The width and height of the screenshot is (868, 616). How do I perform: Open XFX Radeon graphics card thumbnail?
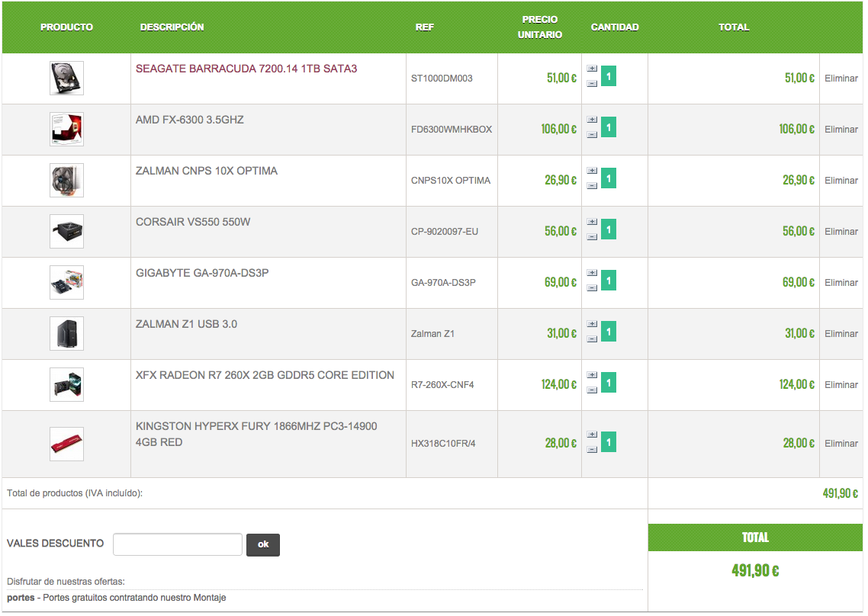point(66,385)
